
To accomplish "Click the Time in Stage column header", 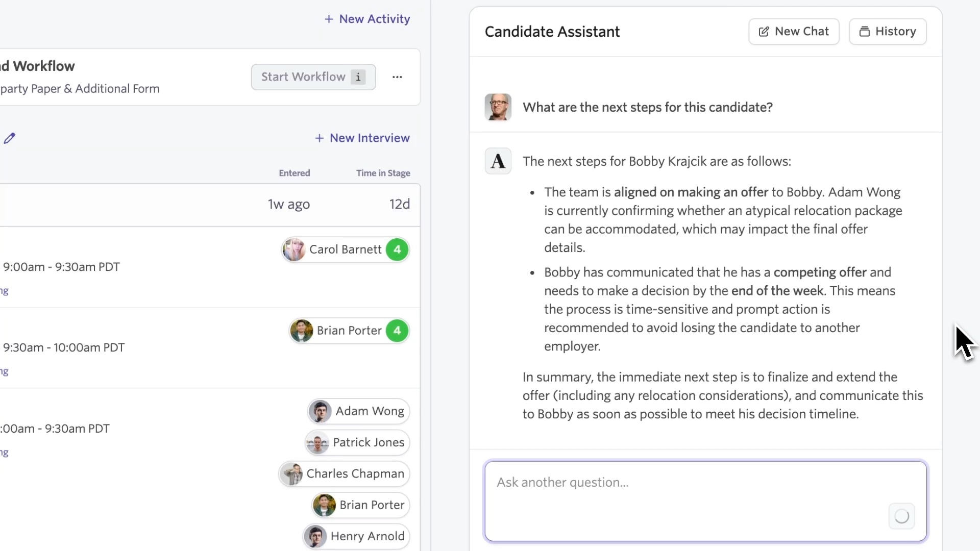I will pyautogui.click(x=383, y=173).
